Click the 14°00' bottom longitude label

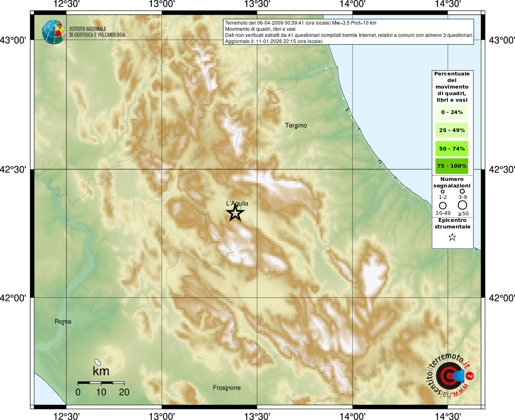353,416
